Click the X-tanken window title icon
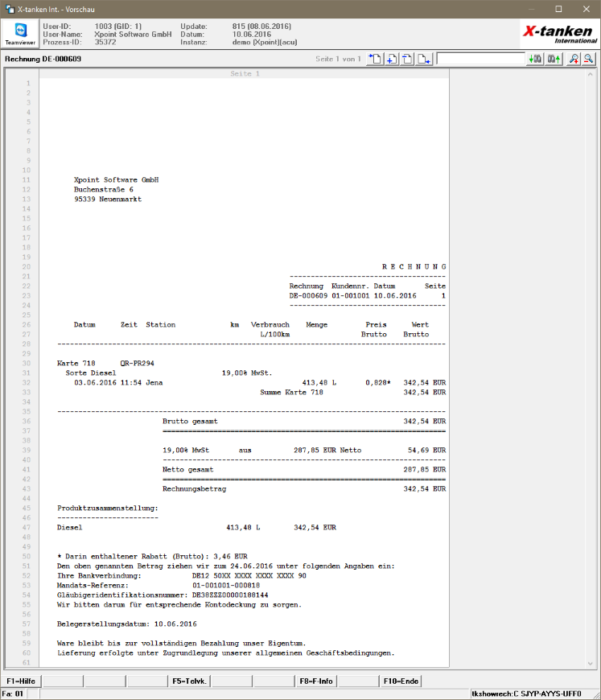This screenshot has height=700, width=601. [10, 9]
